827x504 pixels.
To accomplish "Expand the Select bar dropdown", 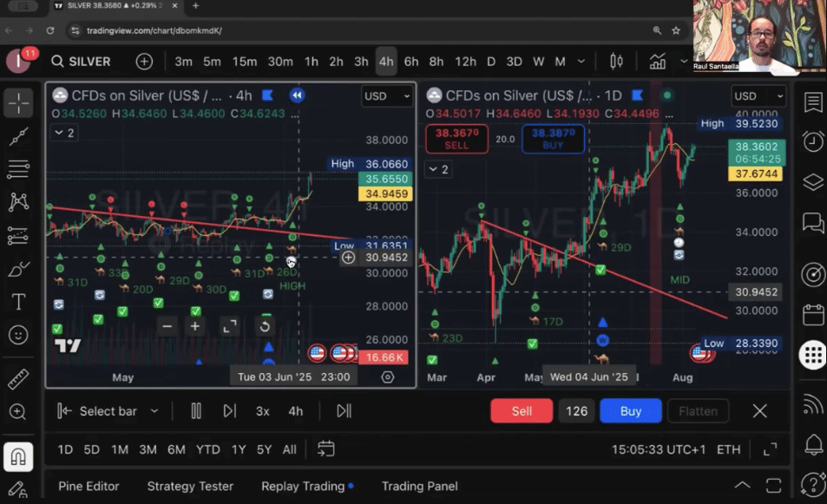I will 154,411.
